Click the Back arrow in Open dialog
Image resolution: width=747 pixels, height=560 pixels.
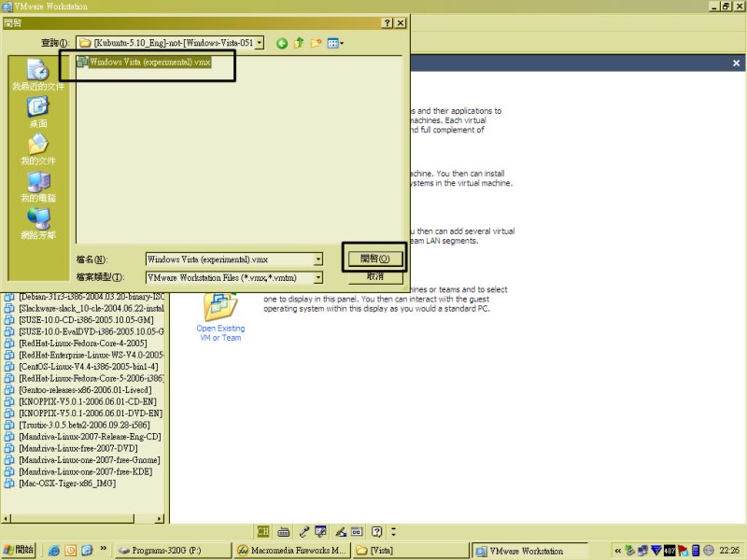click(282, 43)
